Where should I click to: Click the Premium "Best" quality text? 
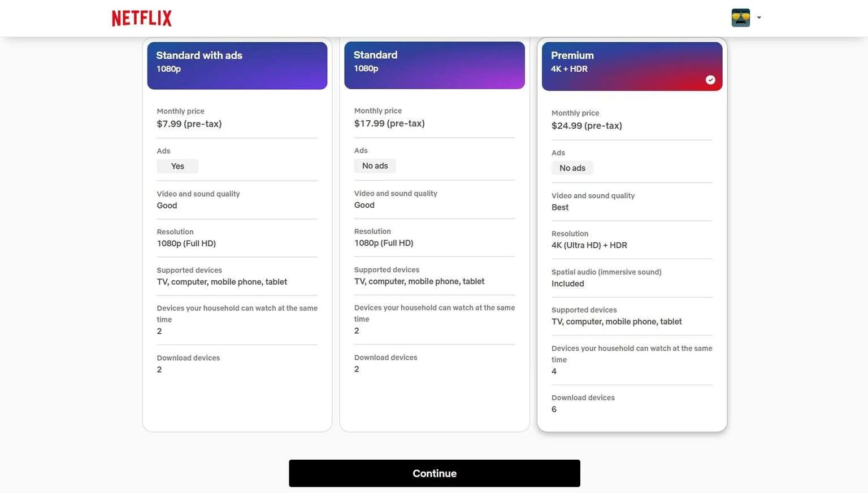559,207
